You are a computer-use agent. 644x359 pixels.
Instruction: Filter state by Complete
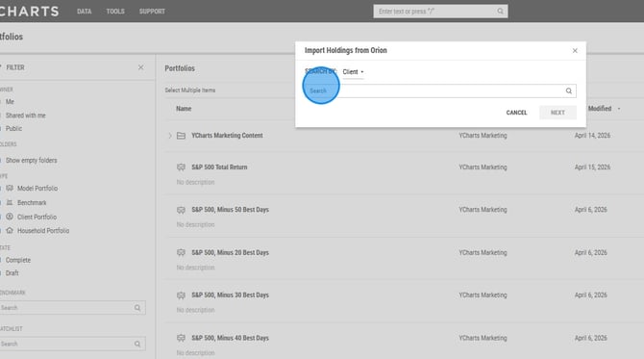[x=18, y=260]
